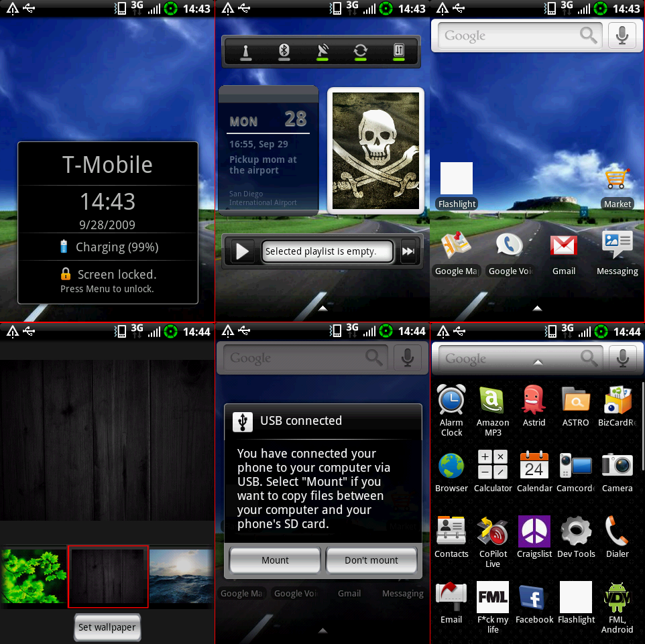Focus the Google search box above the app drawer
Viewport: 645px width, 644px height.
point(521,359)
